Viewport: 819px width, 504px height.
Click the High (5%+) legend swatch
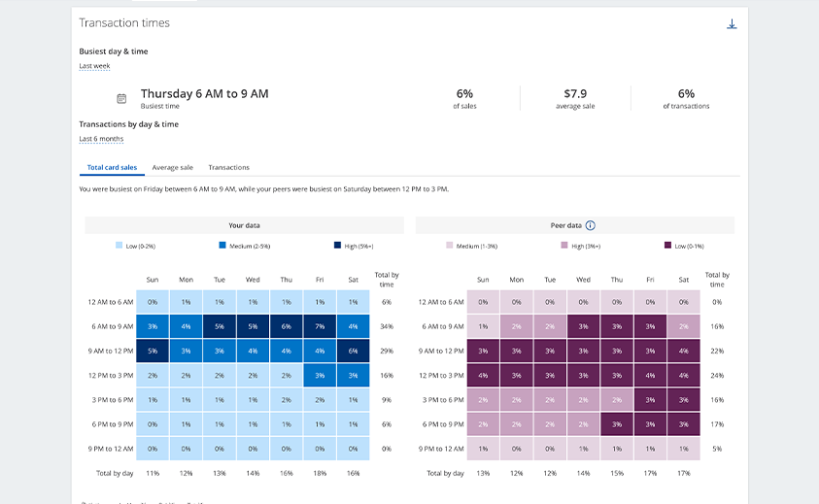click(x=336, y=247)
